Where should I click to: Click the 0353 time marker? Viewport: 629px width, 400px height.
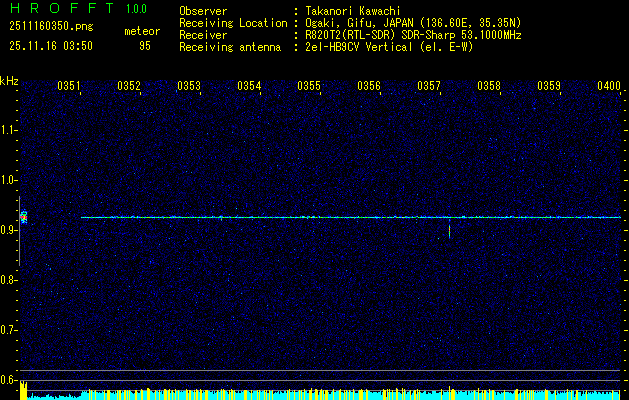[189, 86]
